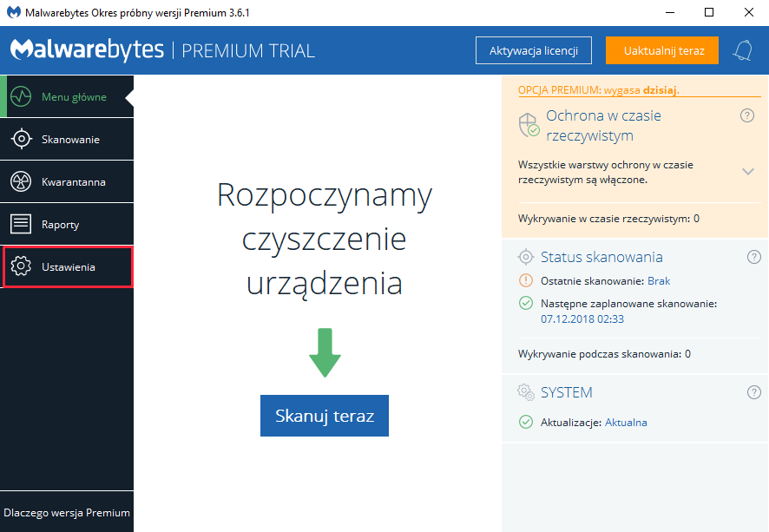Click the Aktualna updates link

(x=626, y=422)
